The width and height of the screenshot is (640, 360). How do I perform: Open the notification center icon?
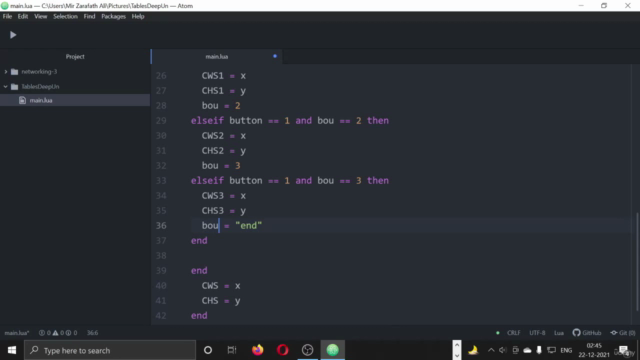point(623,350)
